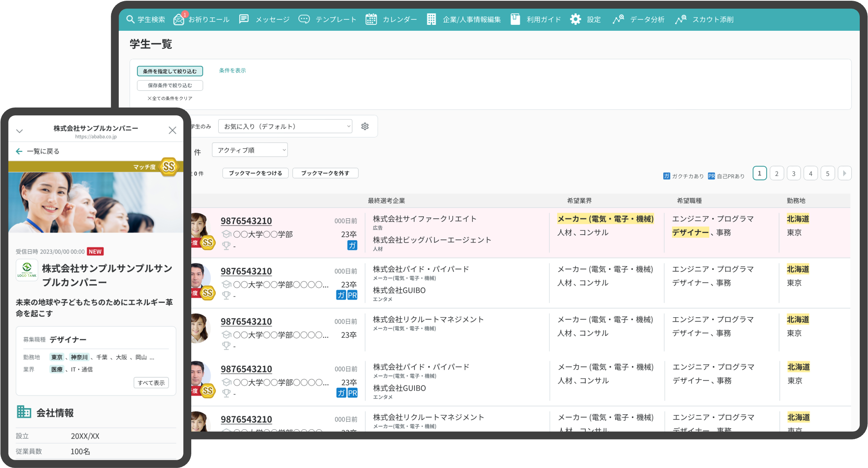
Task: Open テンプレート speech bubble icon
Action: click(x=304, y=19)
